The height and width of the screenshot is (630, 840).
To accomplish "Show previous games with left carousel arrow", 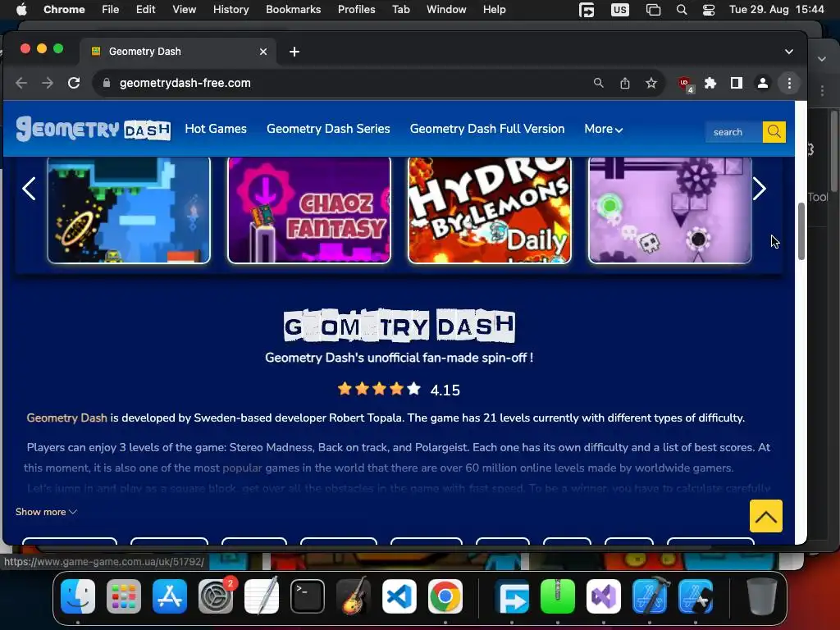I will pyautogui.click(x=29, y=189).
